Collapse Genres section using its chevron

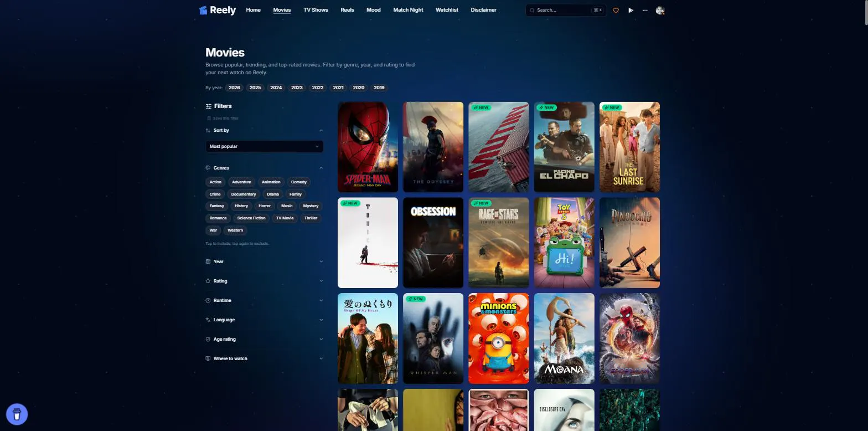tap(321, 168)
